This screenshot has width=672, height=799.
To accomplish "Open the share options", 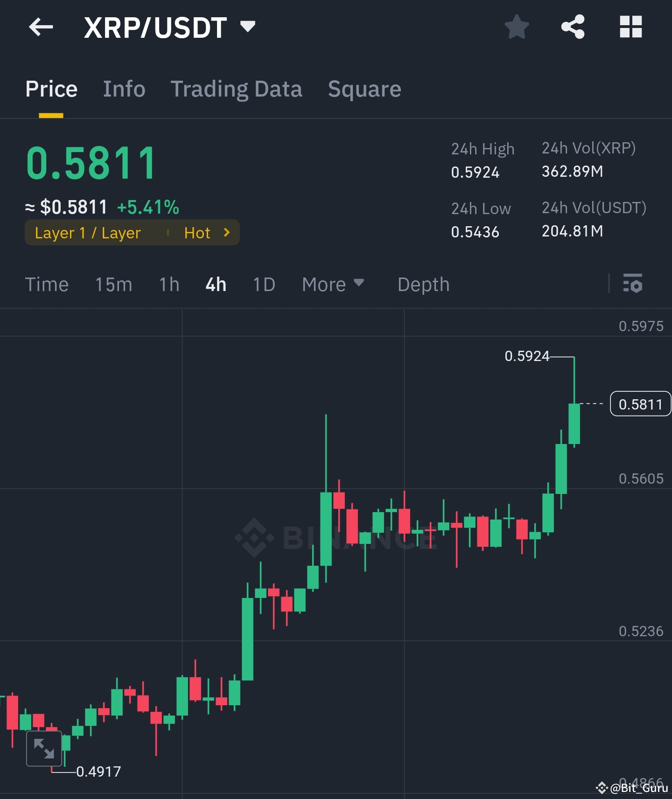I will pyautogui.click(x=573, y=27).
